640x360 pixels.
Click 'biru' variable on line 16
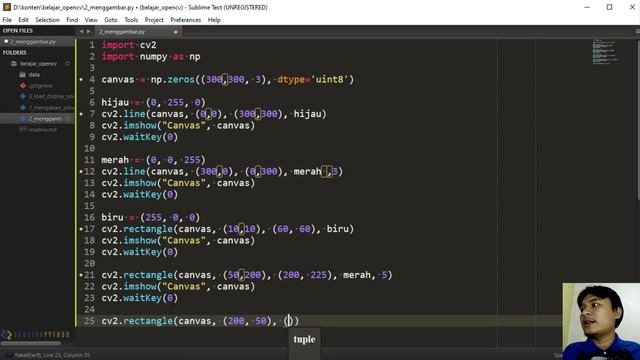tap(112, 218)
